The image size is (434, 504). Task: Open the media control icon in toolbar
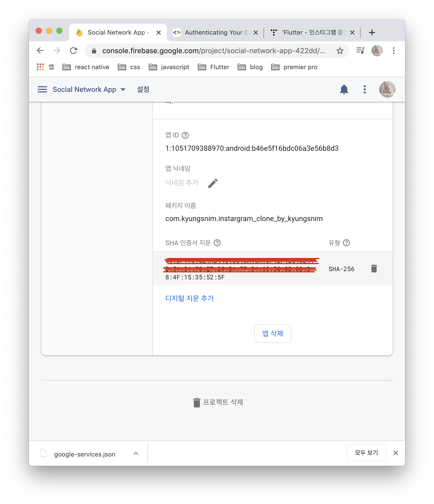click(x=360, y=51)
